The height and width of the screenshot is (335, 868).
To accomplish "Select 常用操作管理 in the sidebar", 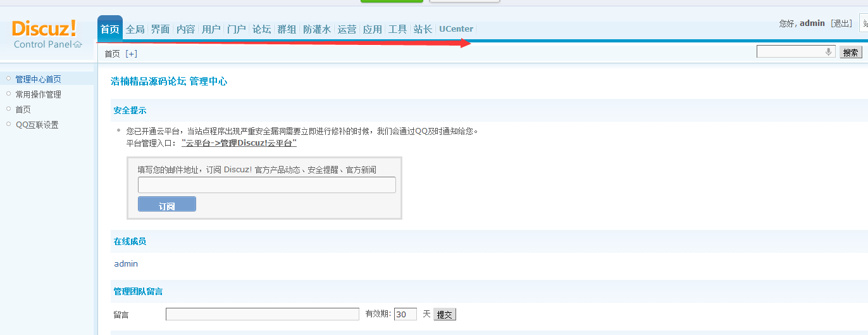I will pyautogui.click(x=39, y=94).
